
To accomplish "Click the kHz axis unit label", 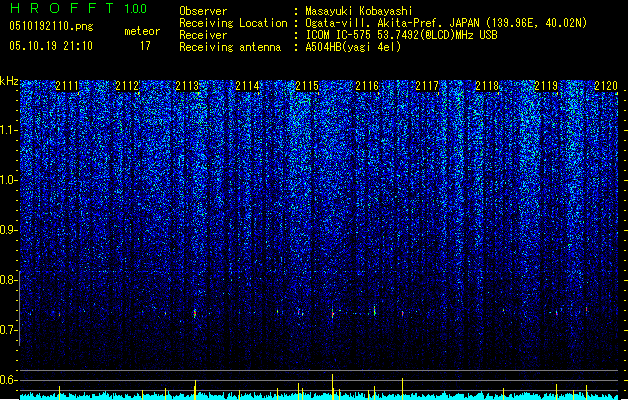I will pyautogui.click(x=9, y=81).
